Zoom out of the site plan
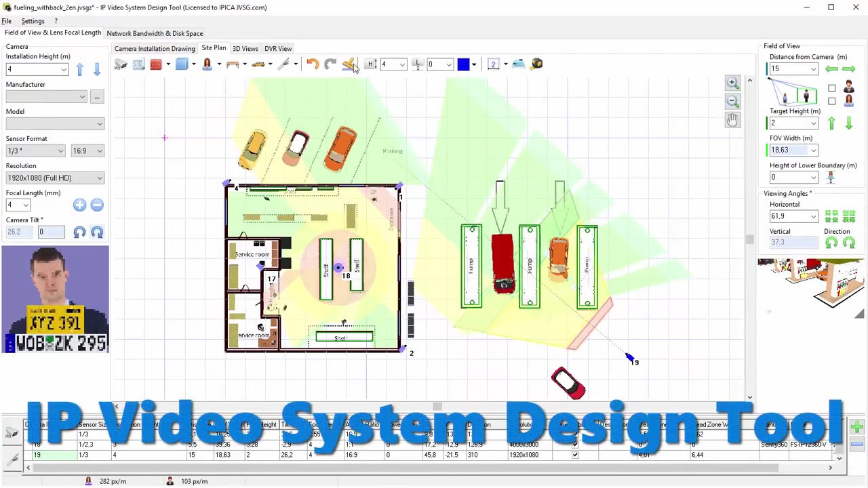Viewport: 868px width, 488px height. pos(732,101)
